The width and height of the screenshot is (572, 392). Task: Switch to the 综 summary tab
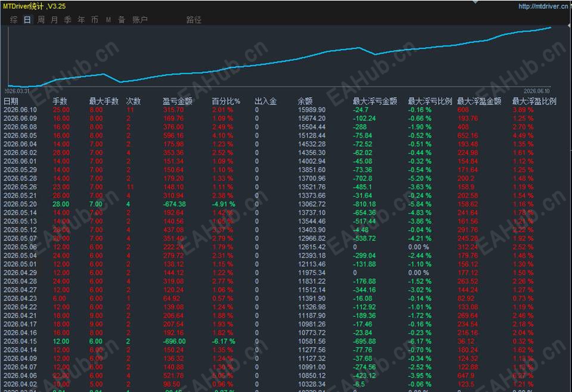(14, 20)
